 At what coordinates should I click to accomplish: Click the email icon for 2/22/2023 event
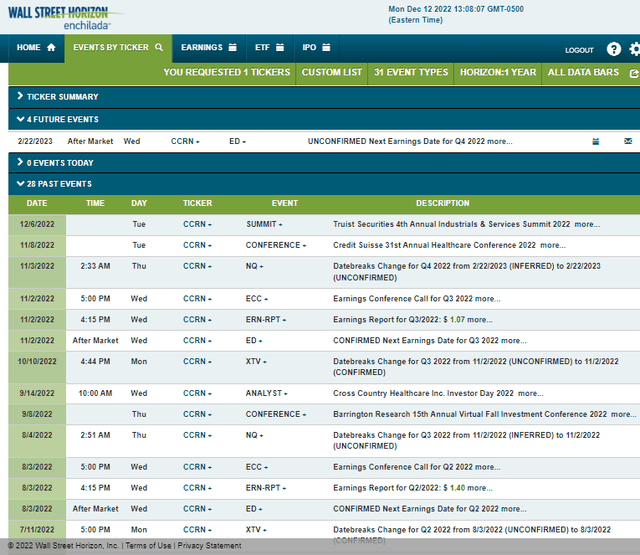[x=628, y=141]
